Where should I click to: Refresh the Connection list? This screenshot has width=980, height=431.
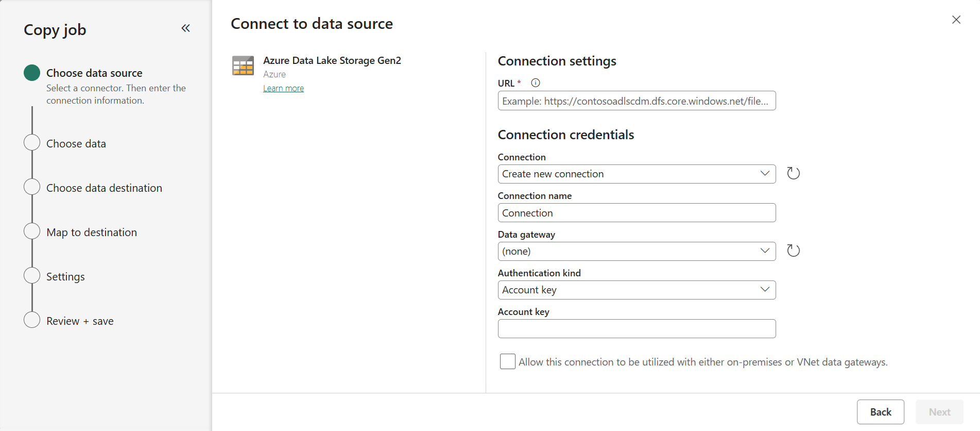(793, 173)
